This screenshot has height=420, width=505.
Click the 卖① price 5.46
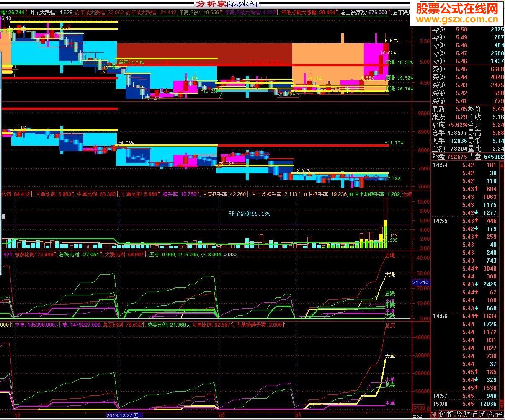click(461, 61)
